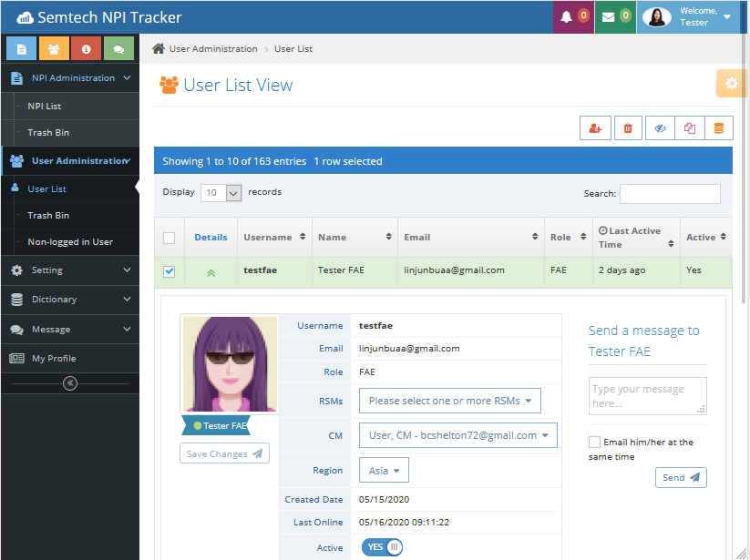Click the orange database toolbar button
The height and width of the screenshot is (560, 750).
719,128
